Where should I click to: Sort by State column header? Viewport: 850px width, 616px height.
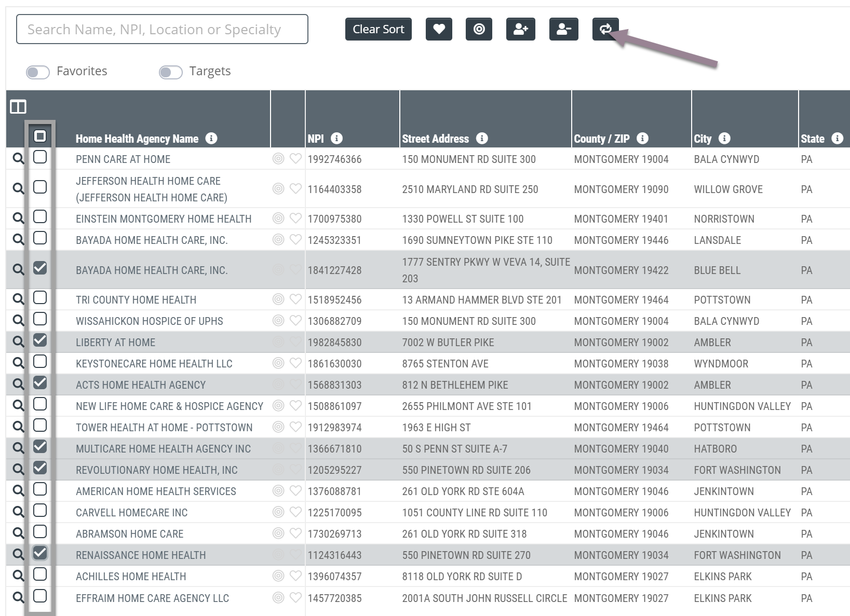coord(813,139)
